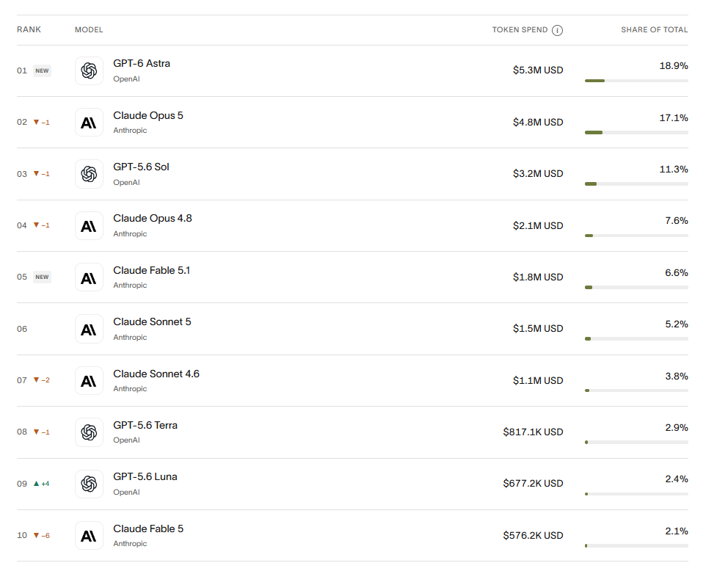Click the Anthropic logo beside Claude Fable 5.1
The image size is (728, 563).
89,277
